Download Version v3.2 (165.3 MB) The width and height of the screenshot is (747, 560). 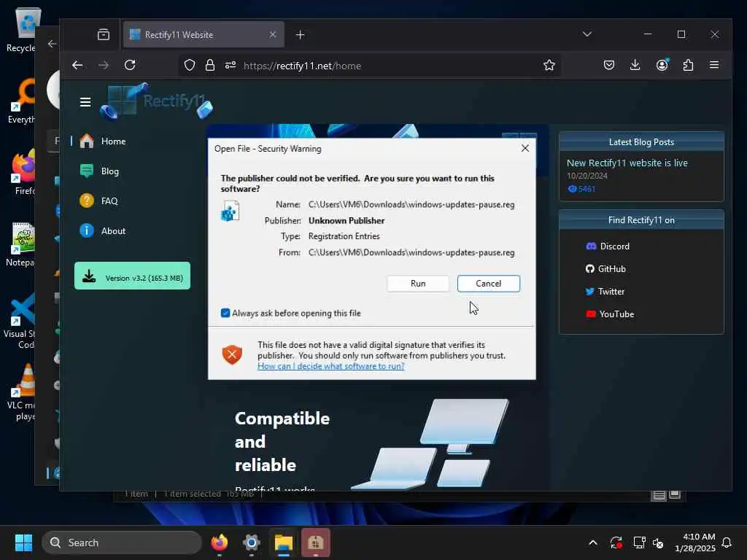(x=133, y=276)
